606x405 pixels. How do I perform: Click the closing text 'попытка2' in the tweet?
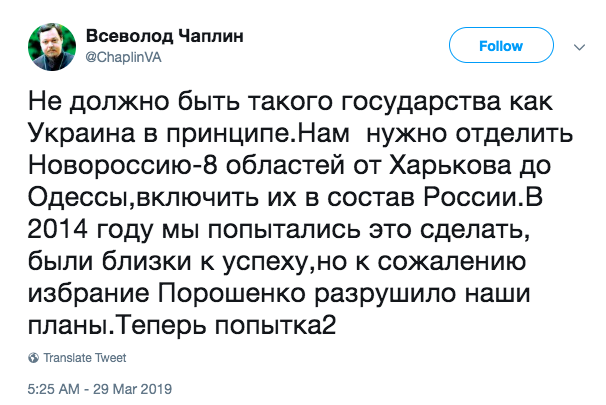[x=275, y=325]
